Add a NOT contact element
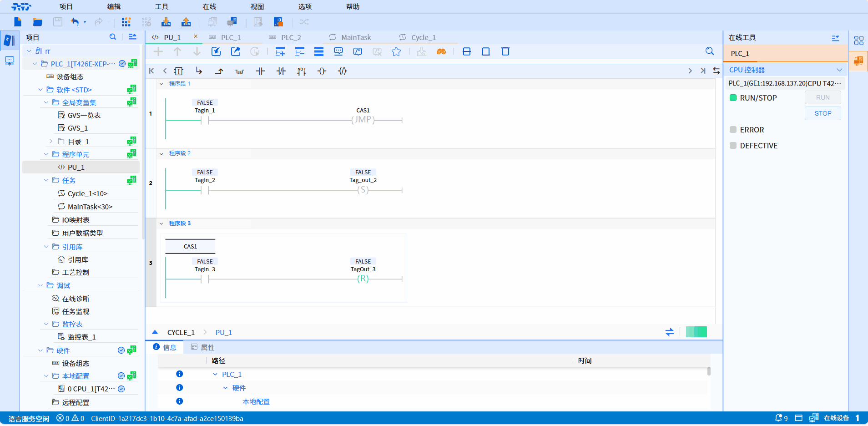Viewport: 868px width, 426px height. pos(301,71)
